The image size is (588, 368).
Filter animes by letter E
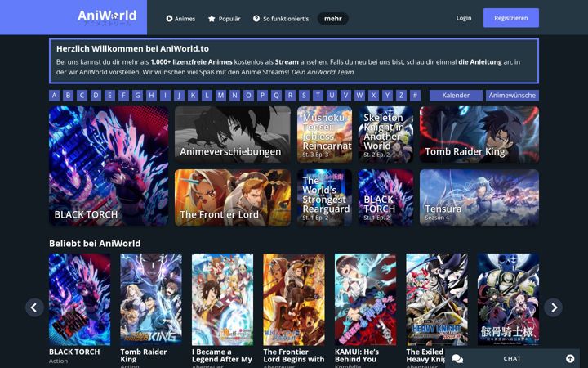pyautogui.click(x=110, y=96)
